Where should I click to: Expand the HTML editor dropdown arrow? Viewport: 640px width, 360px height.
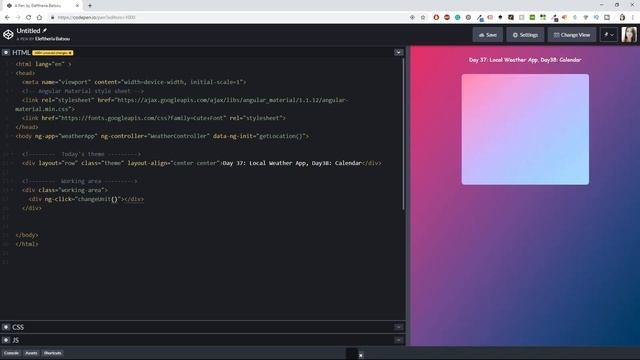[398, 52]
